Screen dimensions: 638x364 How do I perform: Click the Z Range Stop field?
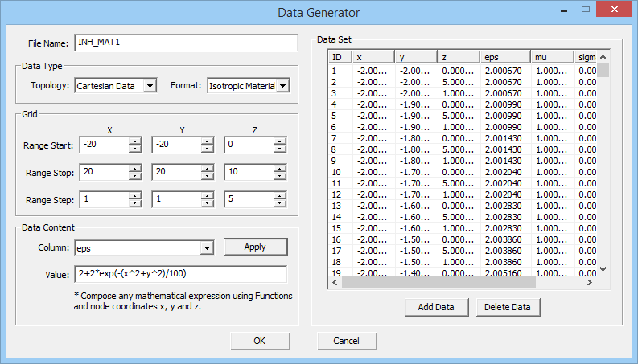tap(249, 173)
